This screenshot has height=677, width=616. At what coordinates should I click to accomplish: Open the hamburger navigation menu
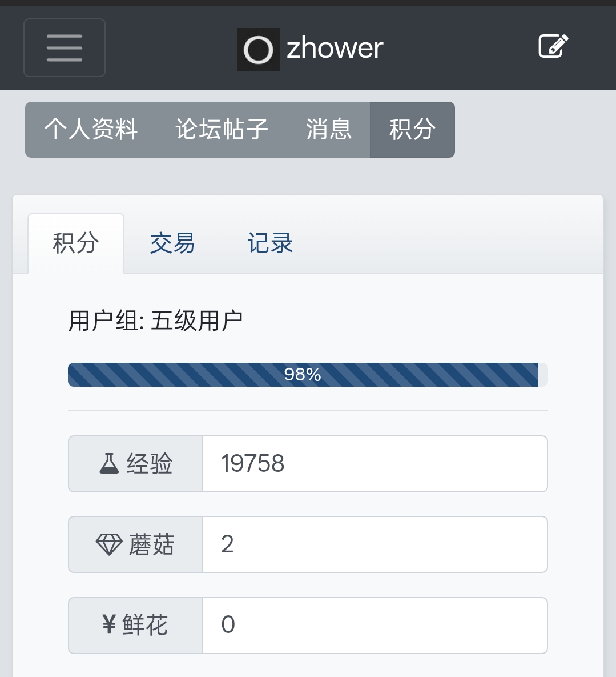click(65, 48)
